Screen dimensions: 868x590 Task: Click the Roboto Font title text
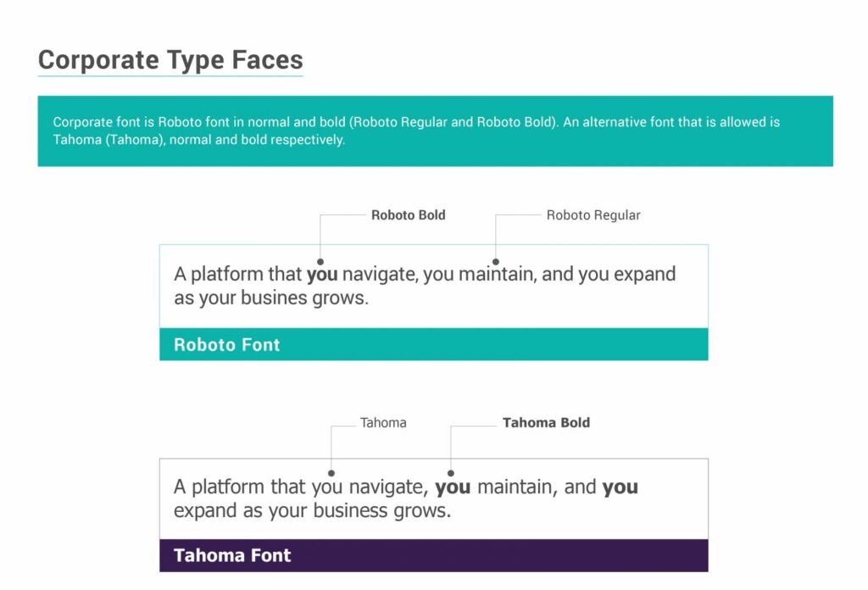[x=227, y=345]
